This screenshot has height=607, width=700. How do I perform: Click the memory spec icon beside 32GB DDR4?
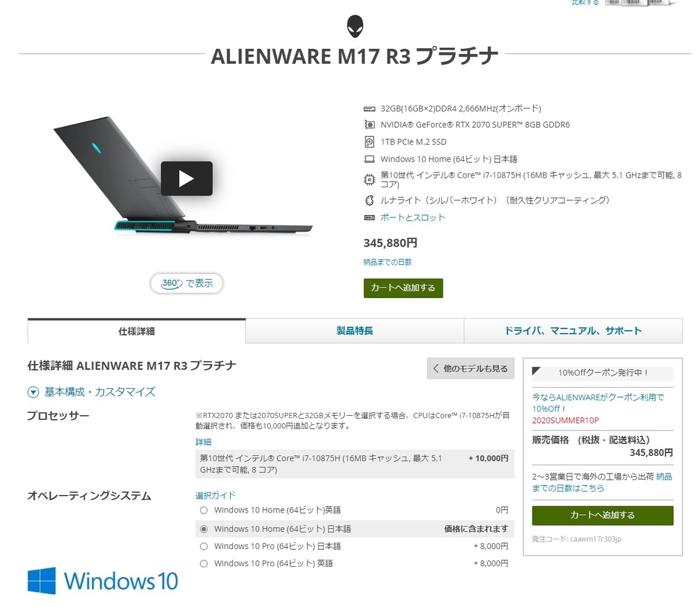click(x=369, y=108)
